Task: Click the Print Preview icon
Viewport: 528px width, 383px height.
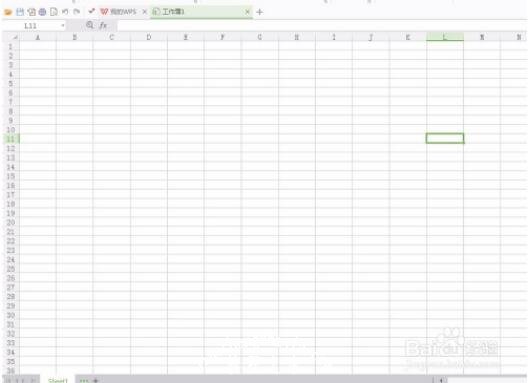Action: (x=42, y=12)
